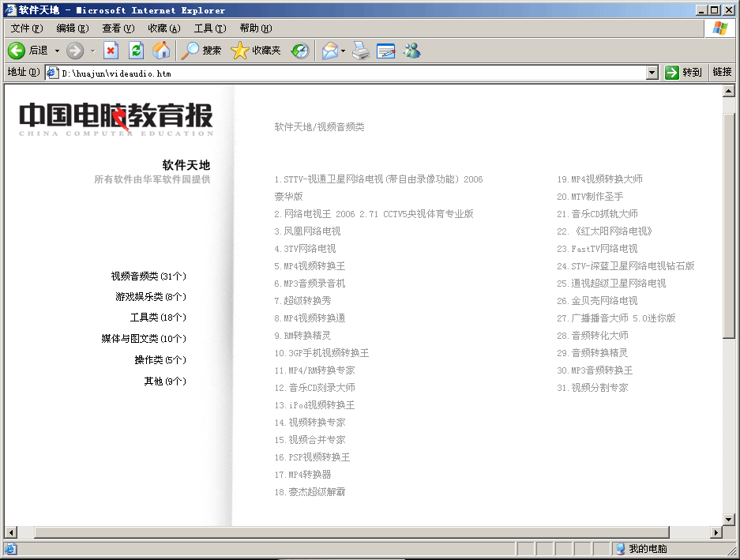Click the Mail envelope icon
The width and height of the screenshot is (740, 560).
(x=330, y=51)
